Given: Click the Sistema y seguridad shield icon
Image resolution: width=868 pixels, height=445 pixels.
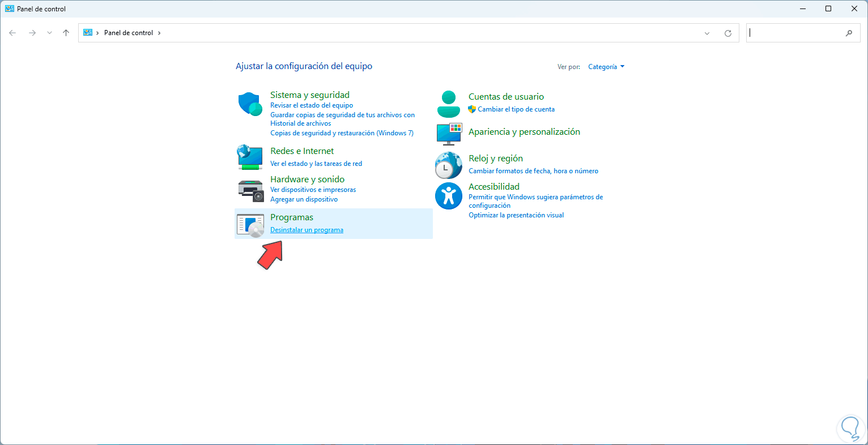Looking at the screenshot, I should (250, 104).
